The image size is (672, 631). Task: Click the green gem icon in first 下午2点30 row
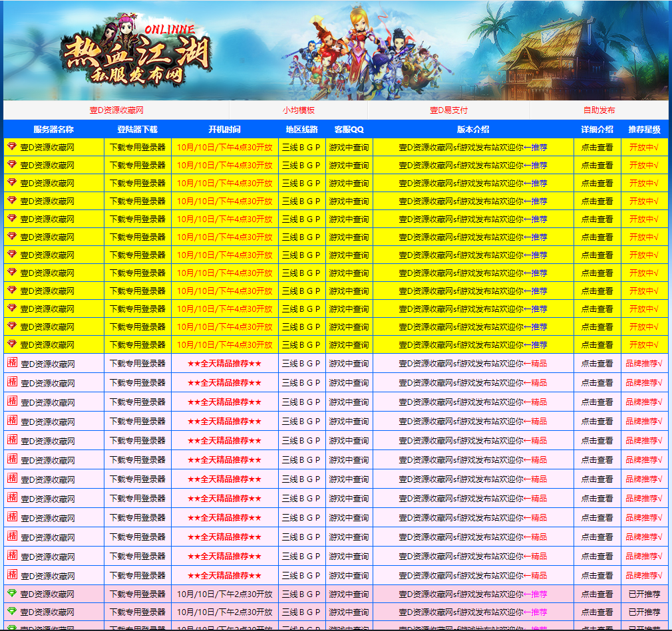12,593
